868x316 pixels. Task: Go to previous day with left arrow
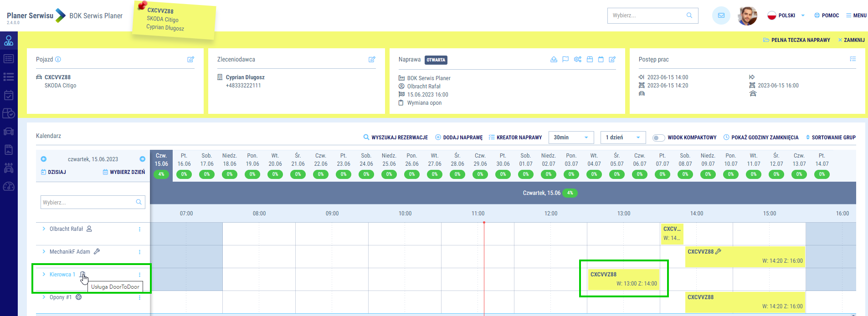pos(44,159)
